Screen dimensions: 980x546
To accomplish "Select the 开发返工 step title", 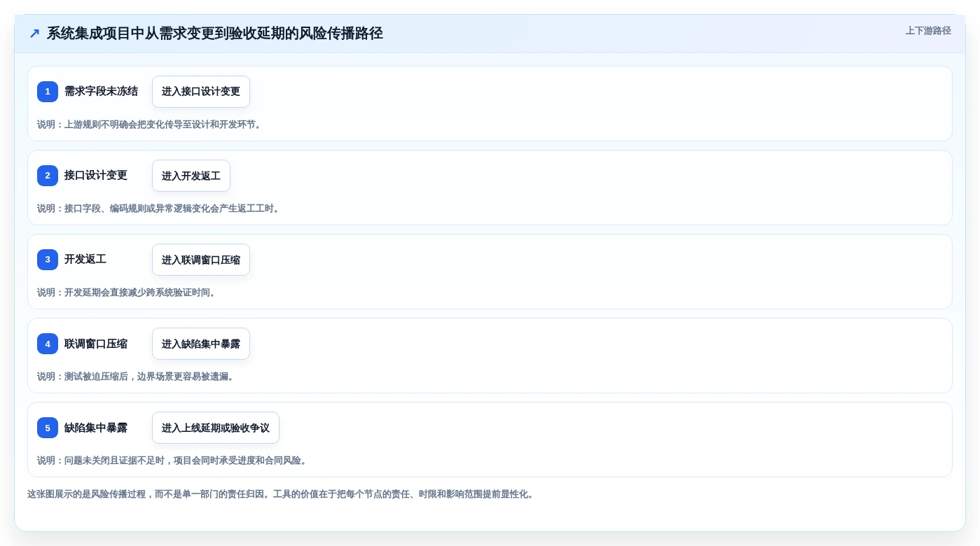I will (85, 260).
